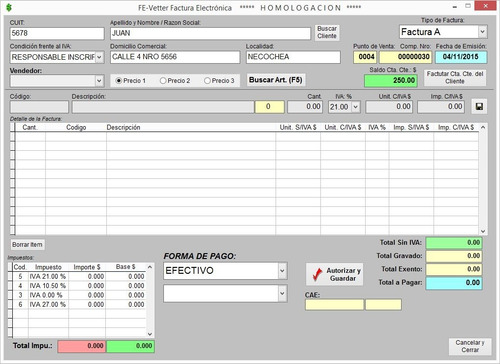Click the Total Exento value field
The height and width of the screenshot is (364, 500).
[454, 270]
